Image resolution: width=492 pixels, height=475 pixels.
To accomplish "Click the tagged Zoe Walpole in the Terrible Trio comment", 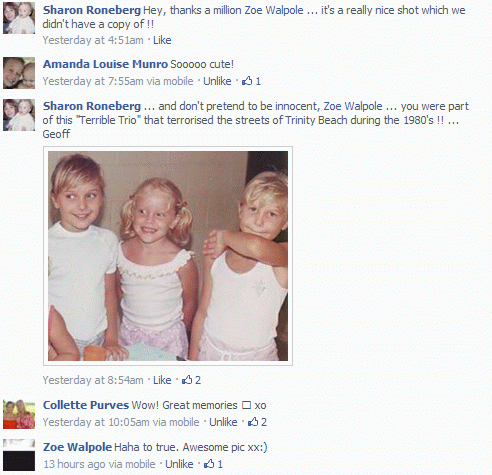I will click(353, 106).
